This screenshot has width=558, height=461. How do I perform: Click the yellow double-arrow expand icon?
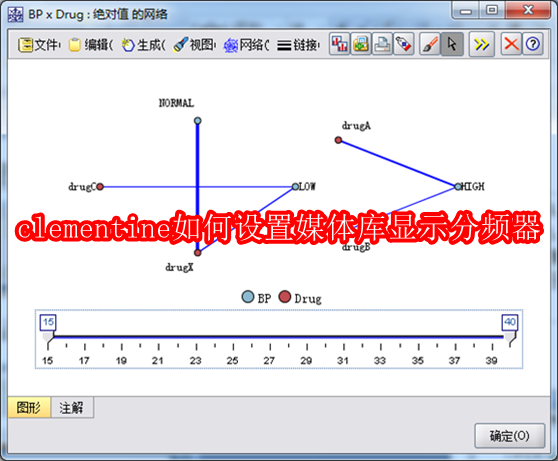[x=481, y=44]
